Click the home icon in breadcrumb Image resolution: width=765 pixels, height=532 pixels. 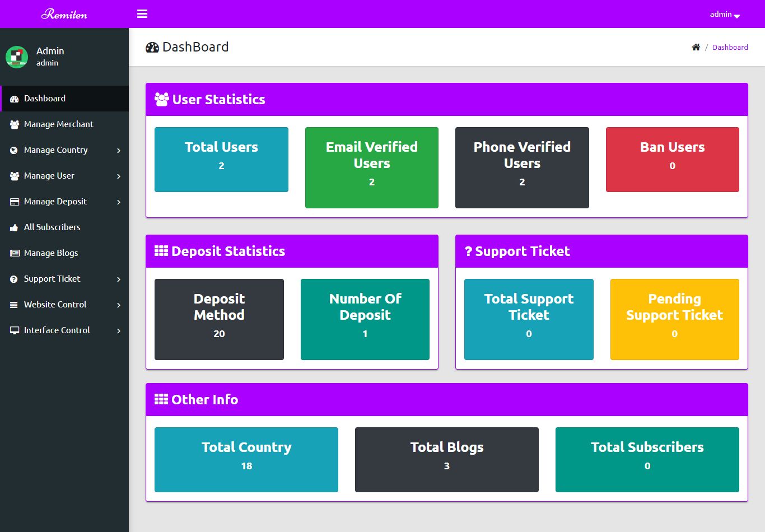pos(696,47)
